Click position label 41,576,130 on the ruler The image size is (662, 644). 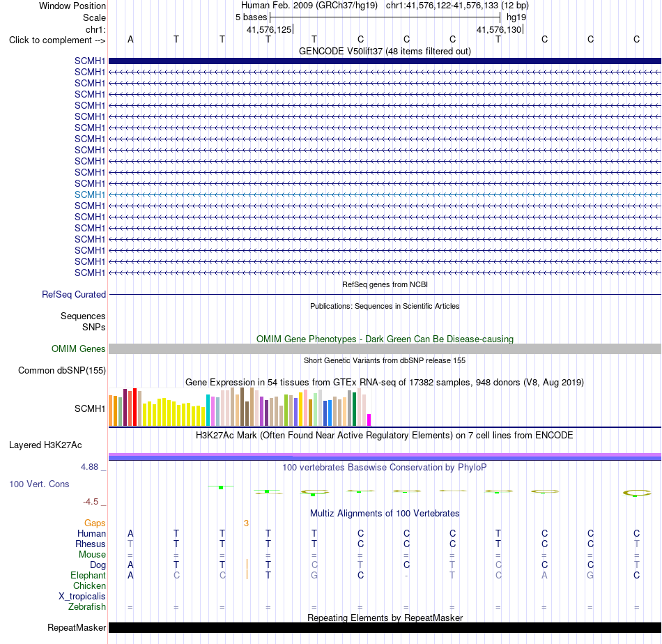click(x=499, y=29)
